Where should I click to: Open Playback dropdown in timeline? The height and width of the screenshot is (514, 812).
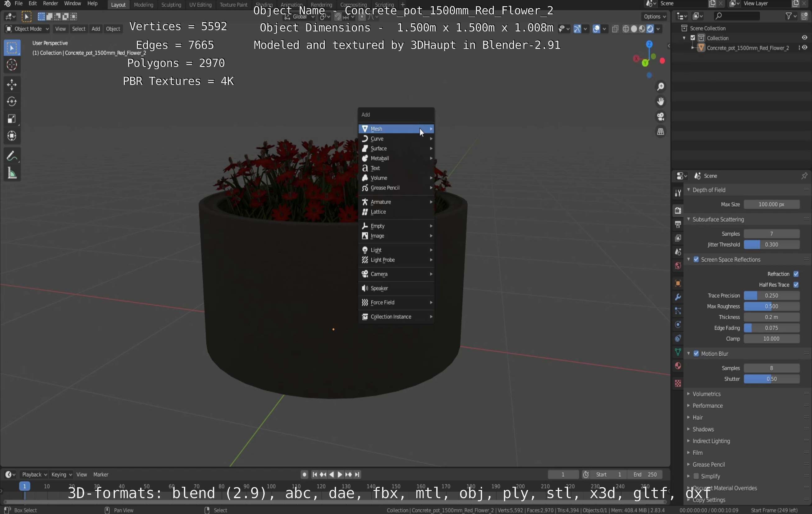tap(34, 475)
